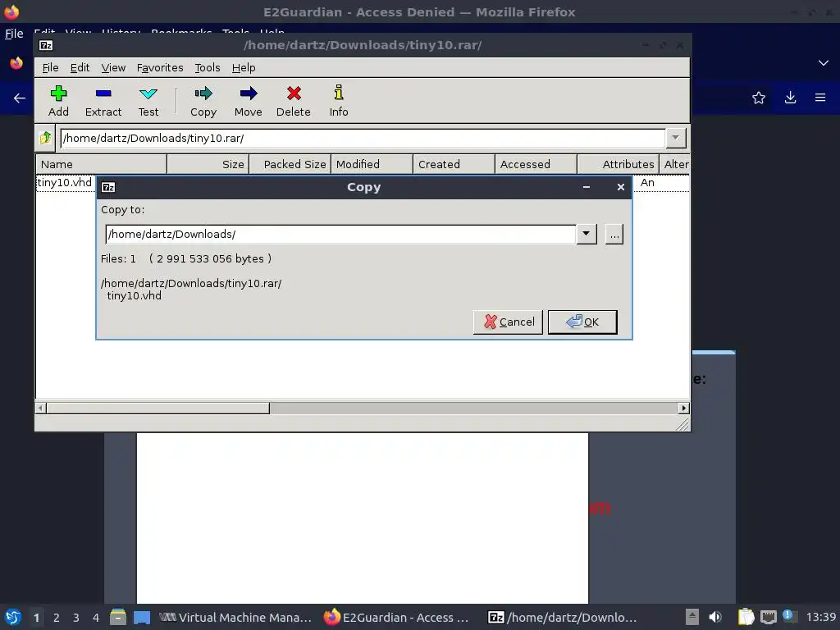Open the Favorites menu
840x630 pixels.
(x=160, y=67)
